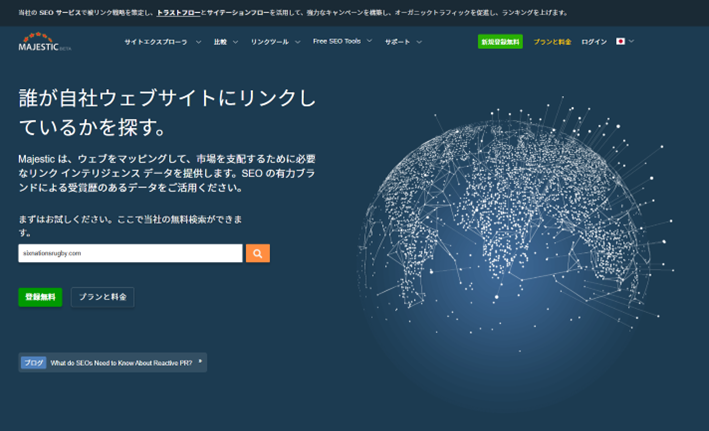Click the Majestic logo in the header
The height and width of the screenshot is (431, 709).
pos(40,42)
